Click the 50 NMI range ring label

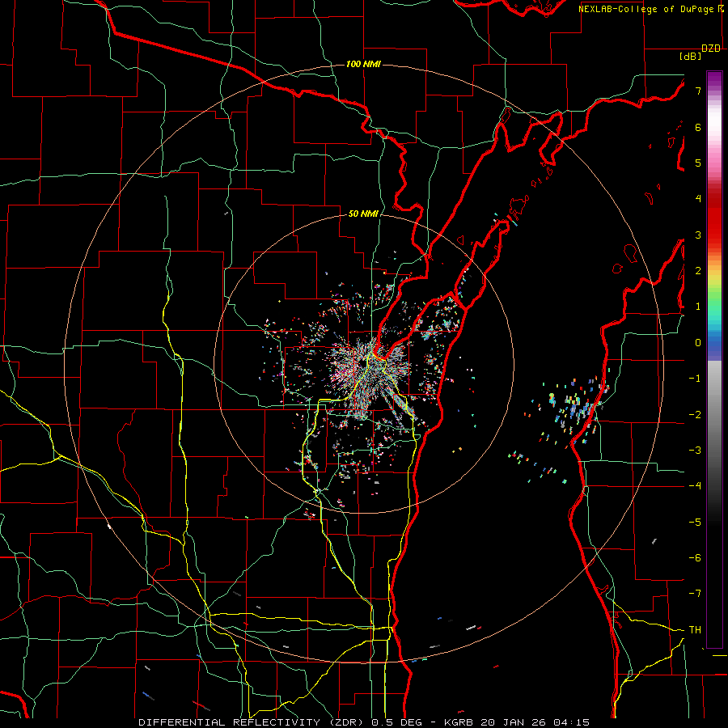363,214
